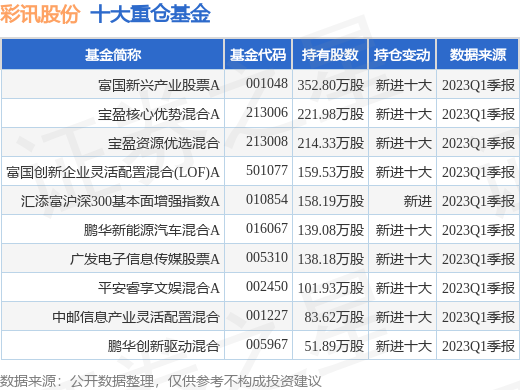Select fund name 宝盈资源优选混合
This screenshot has width=520, height=390.
tap(163, 143)
